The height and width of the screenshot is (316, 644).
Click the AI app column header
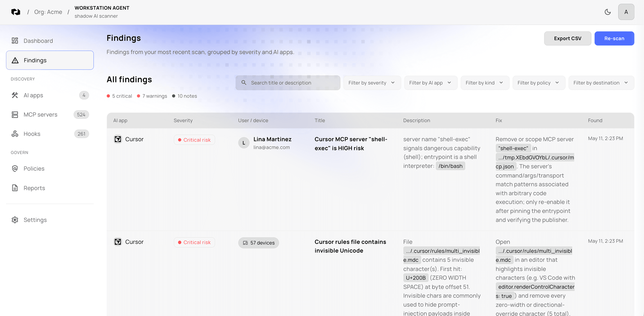point(120,120)
